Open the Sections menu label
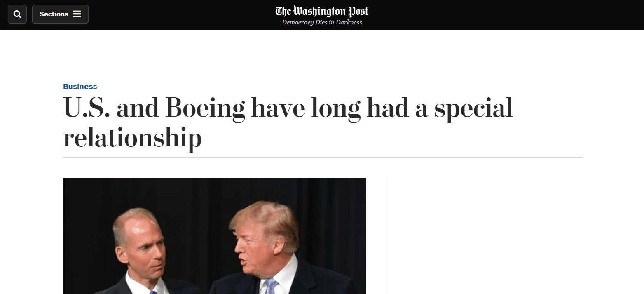Viewport: 644px width, 294px height. [x=54, y=14]
